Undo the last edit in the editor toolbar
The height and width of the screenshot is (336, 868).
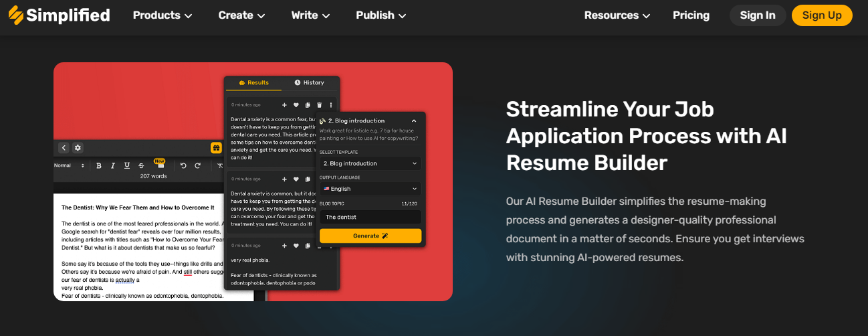[x=183, y=165]
